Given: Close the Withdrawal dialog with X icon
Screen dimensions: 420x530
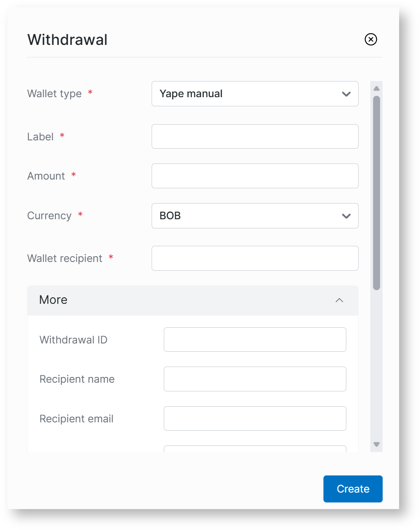Looking at the screenshot, I should (371, 40).
